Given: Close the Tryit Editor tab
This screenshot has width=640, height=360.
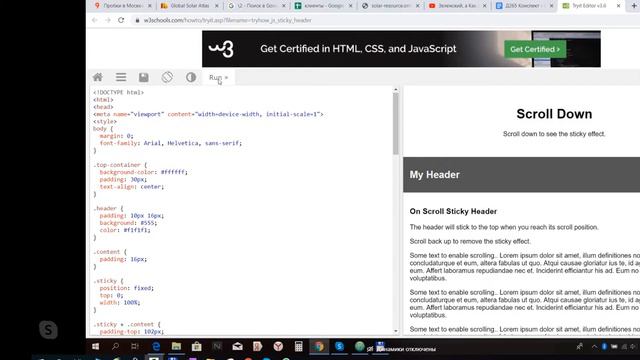Looking at the screenshot, I should coord(618,6).
